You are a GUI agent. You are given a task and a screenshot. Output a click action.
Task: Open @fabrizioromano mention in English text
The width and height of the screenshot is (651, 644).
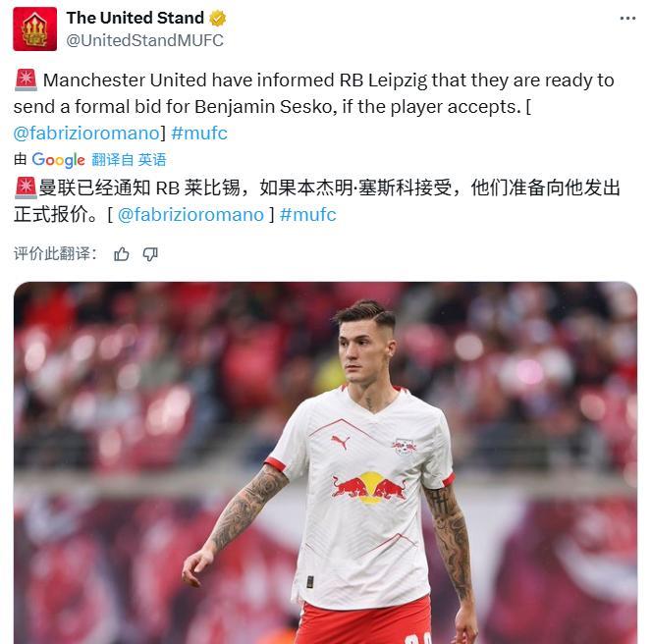86,134
